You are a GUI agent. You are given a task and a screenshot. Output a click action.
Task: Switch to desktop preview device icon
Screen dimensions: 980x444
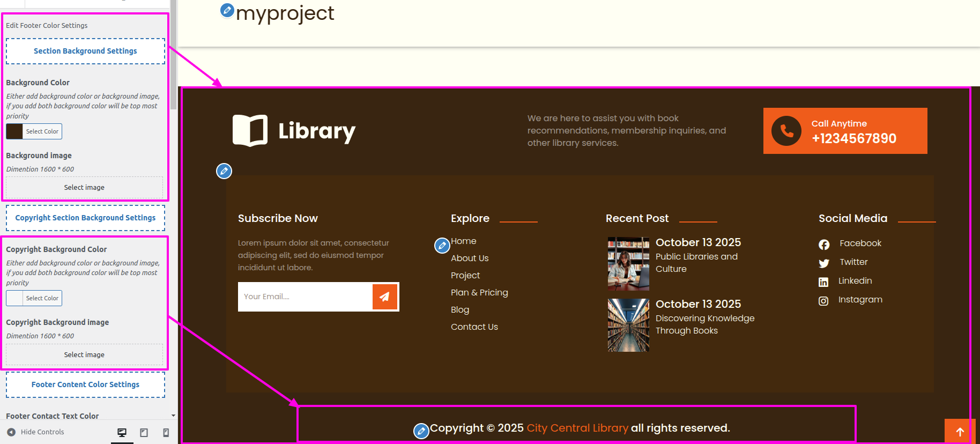[x=122, y=432]
